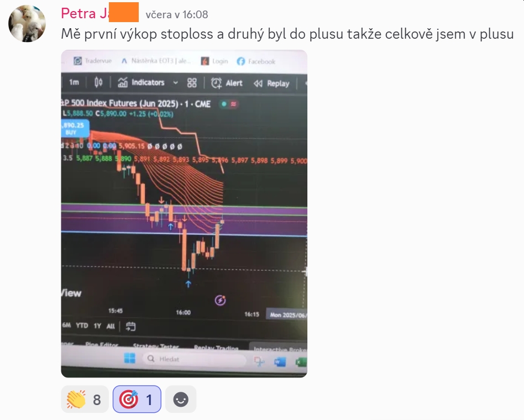
Task: Select the YTD date range
Action: [x=82, y=326]
